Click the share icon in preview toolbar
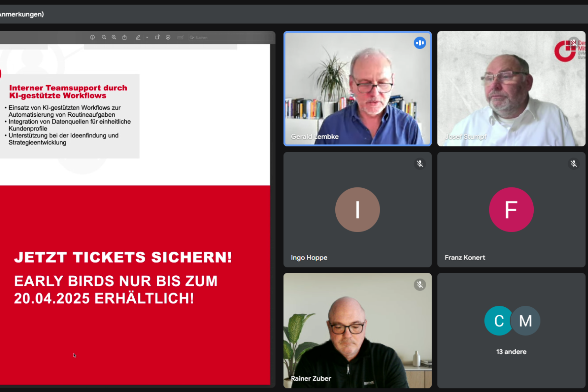 (124, 37)
